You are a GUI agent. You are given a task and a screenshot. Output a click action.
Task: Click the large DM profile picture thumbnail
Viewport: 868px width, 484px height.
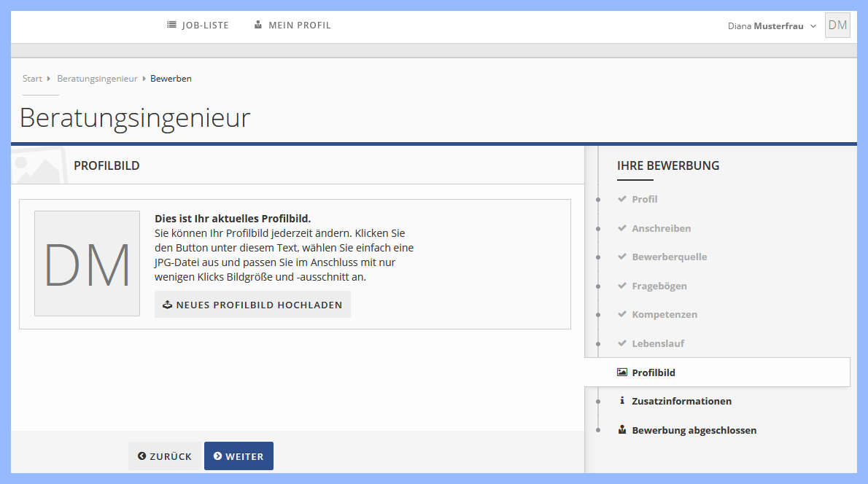point(87,263)
